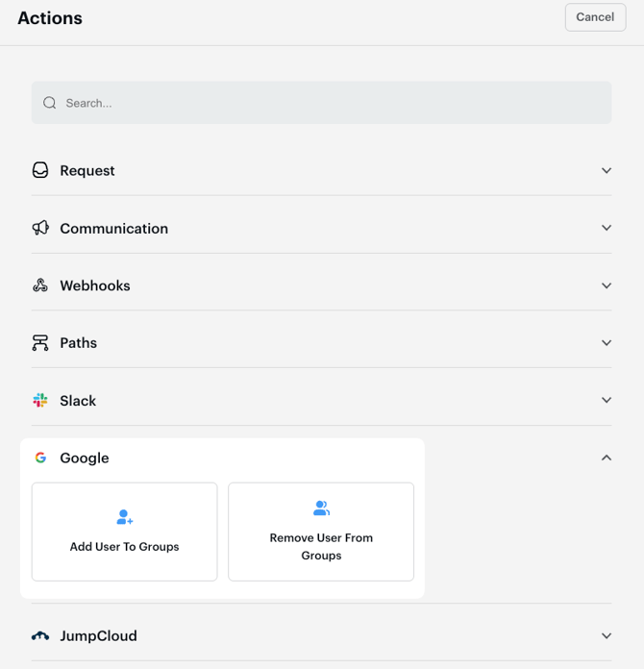This screenshot has width=644, height=669.
Task: Expand the Slack section chevron
Action: pyautogui.click(x=607, y=401)
